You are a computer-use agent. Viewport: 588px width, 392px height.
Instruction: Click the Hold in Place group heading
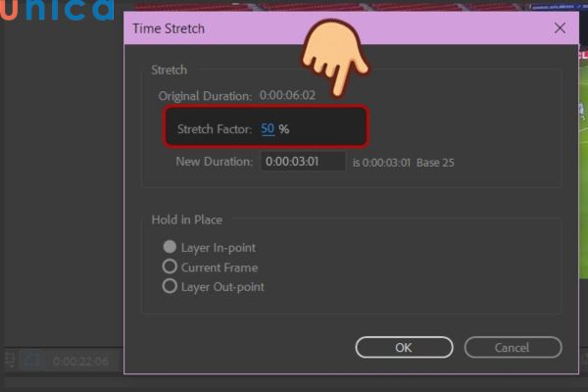point(186,220)
